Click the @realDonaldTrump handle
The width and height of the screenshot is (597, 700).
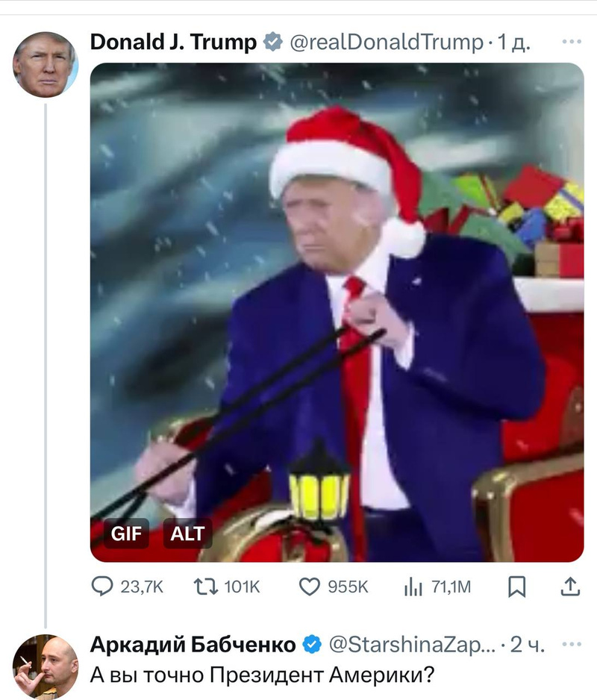[385, 43]
